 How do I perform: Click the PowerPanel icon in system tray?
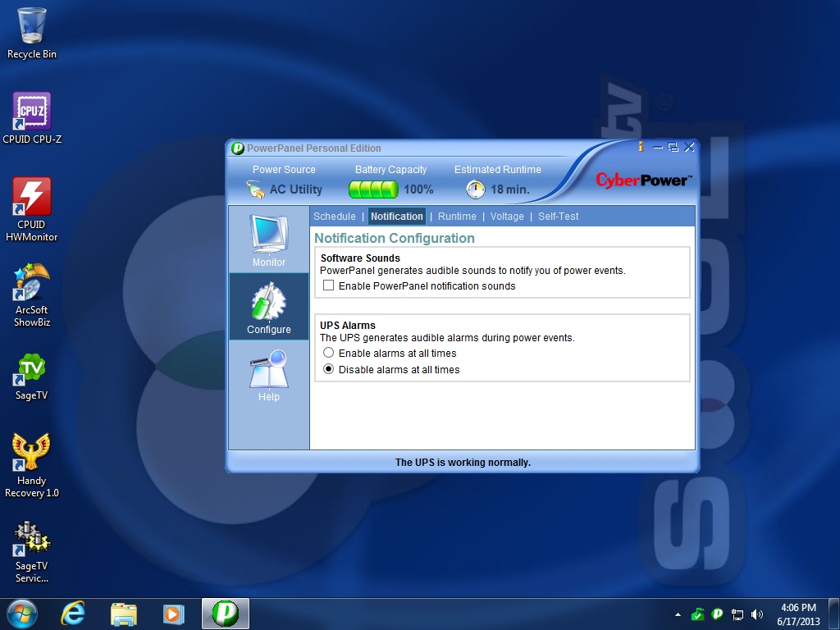717,614
